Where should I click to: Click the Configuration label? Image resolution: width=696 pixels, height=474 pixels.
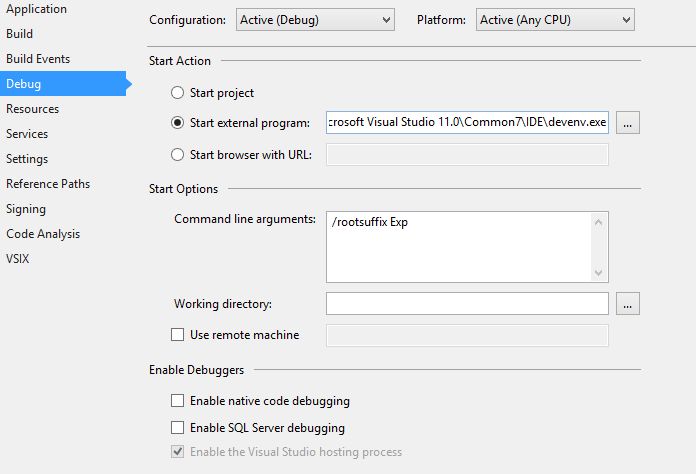(187, 20)
